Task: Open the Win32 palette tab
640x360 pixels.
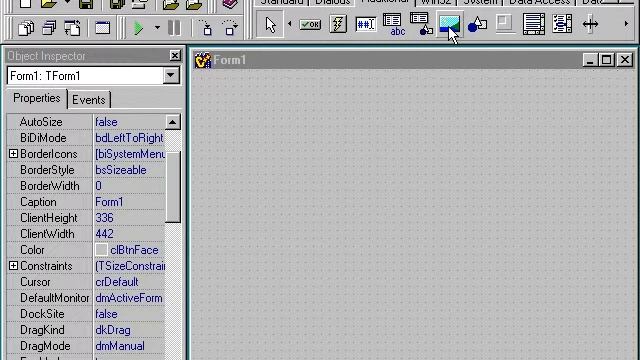Action: coord(436,2)
